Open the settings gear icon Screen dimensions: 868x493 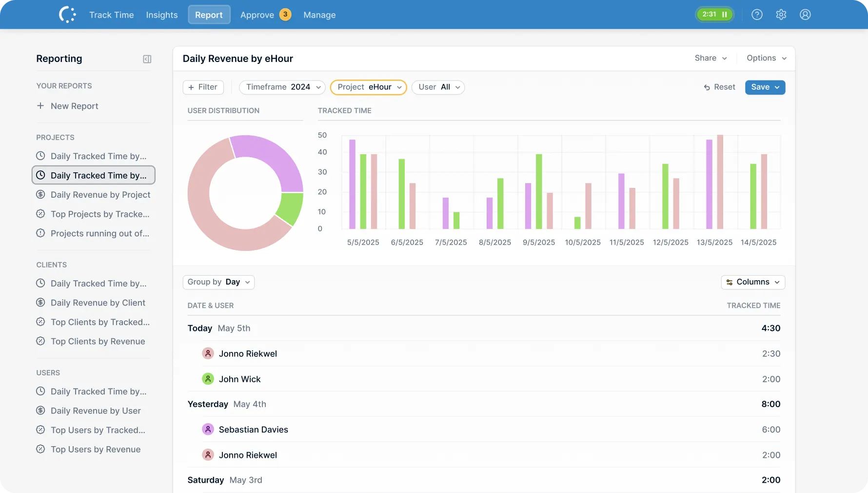pos(781,14)
